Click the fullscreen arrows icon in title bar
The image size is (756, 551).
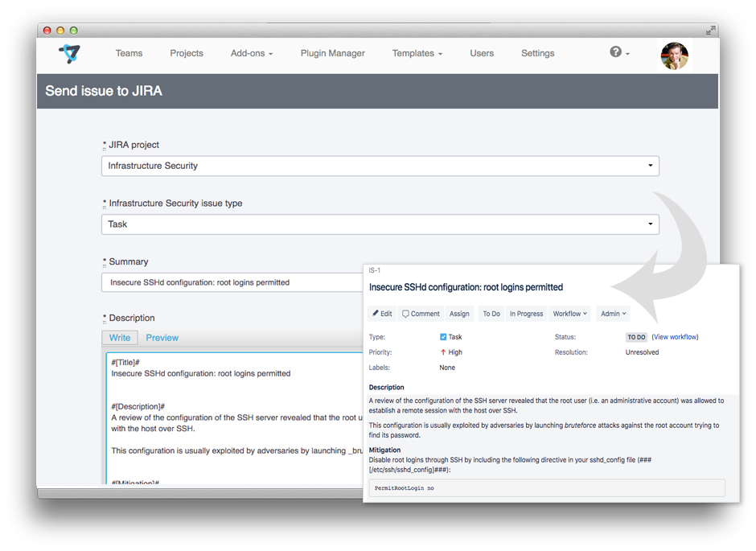pos(709,31)
